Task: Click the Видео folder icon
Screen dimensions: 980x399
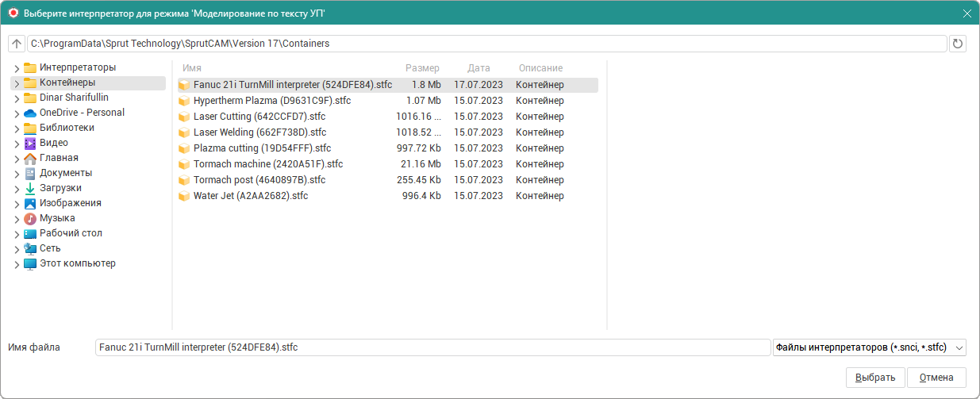Action: coord(30,144)
